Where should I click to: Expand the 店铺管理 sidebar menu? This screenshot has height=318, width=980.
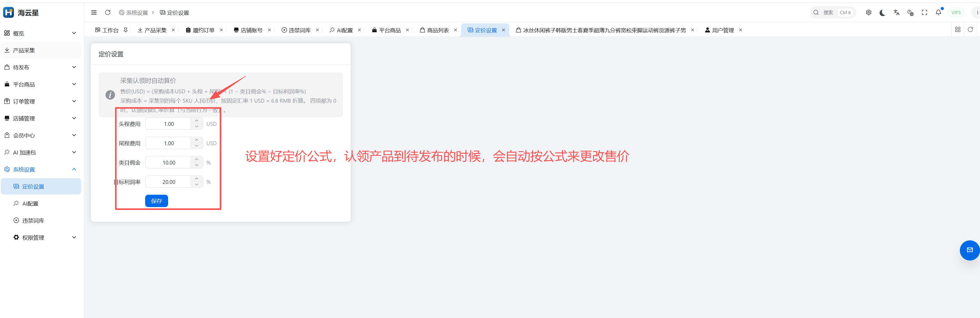tap(41, 119)
